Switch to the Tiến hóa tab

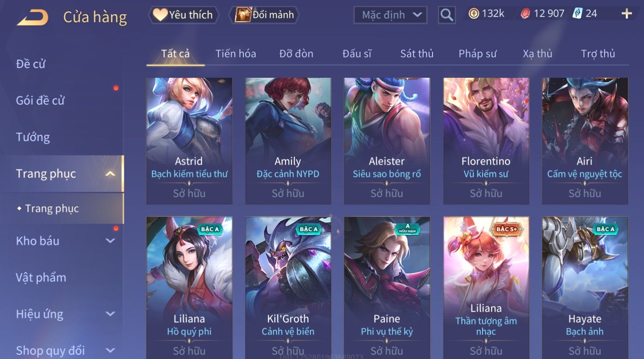(x=236, y=54)
